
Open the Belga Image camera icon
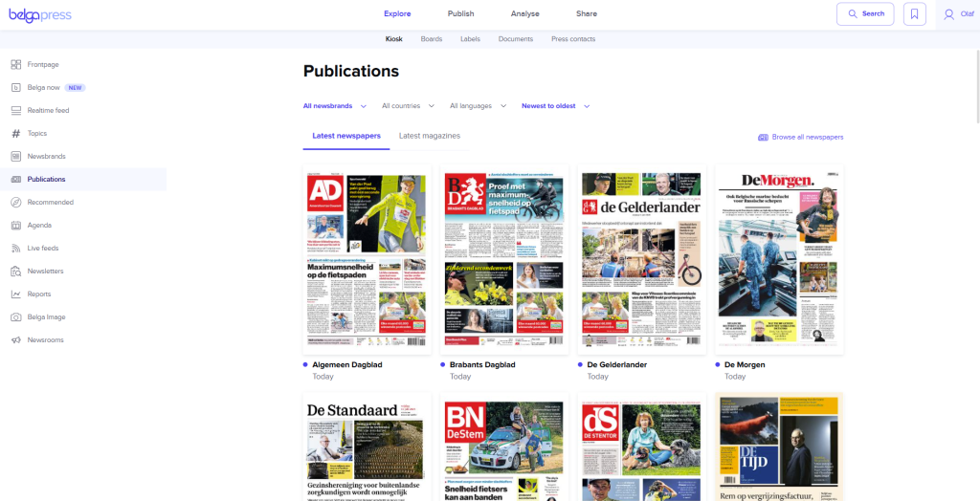(16, 317)
